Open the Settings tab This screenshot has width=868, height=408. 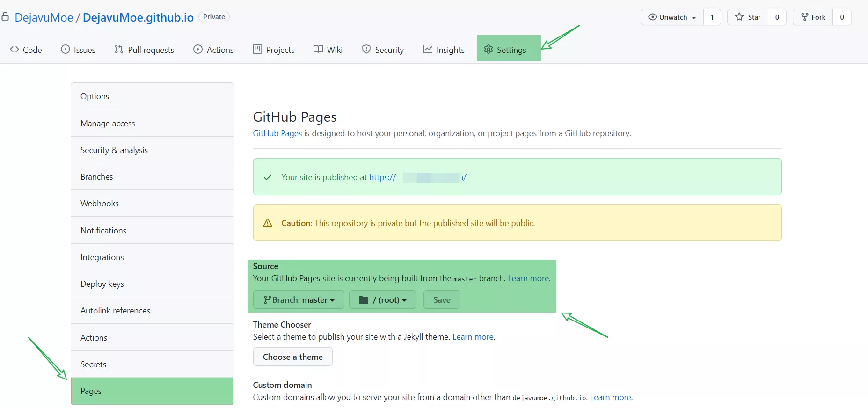509,50
